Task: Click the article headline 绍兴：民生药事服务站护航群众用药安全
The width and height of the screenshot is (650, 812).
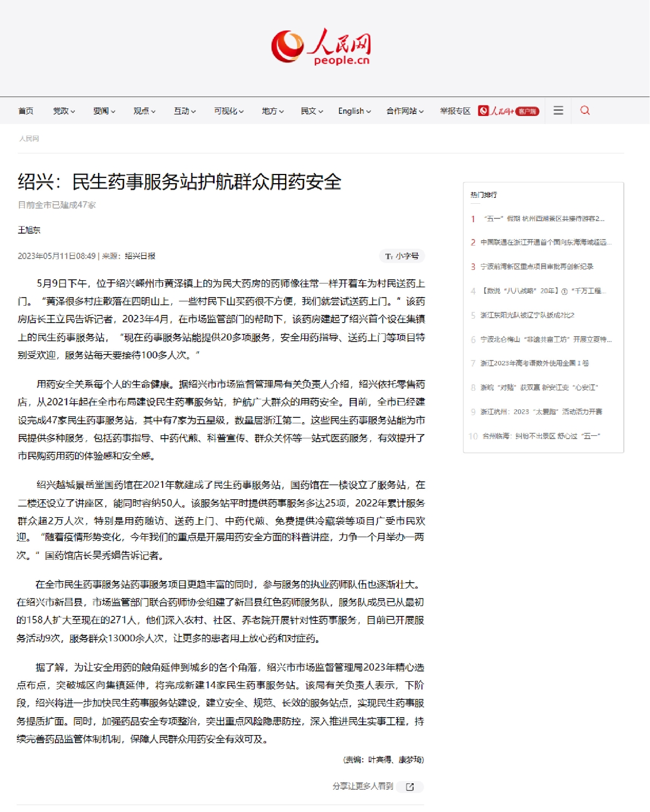Action: point(179,182)
